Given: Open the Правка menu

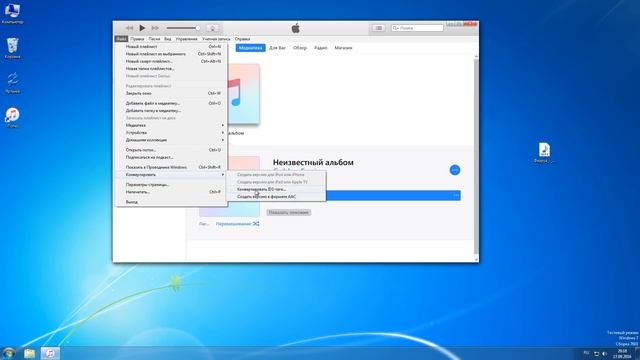Looking at the screenshot, I should pyautogui.click(x=137, y=39).
